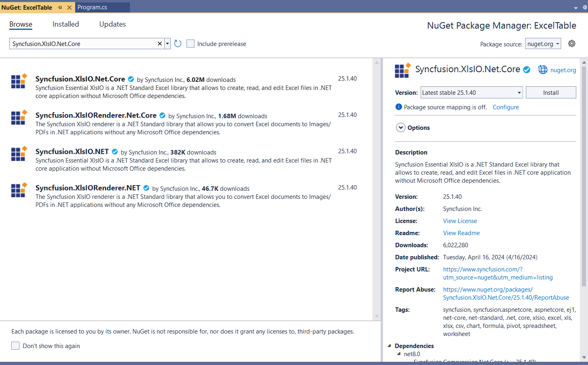The image size is (588, 365).
Task: Open the Package source dropdown
Action: pos(543,44)
